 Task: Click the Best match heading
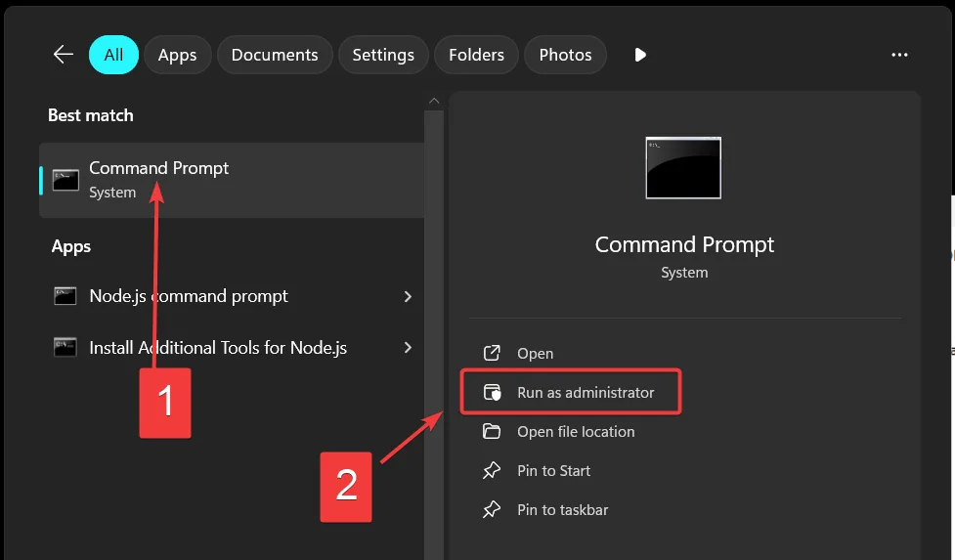click(x=91, y=115)
